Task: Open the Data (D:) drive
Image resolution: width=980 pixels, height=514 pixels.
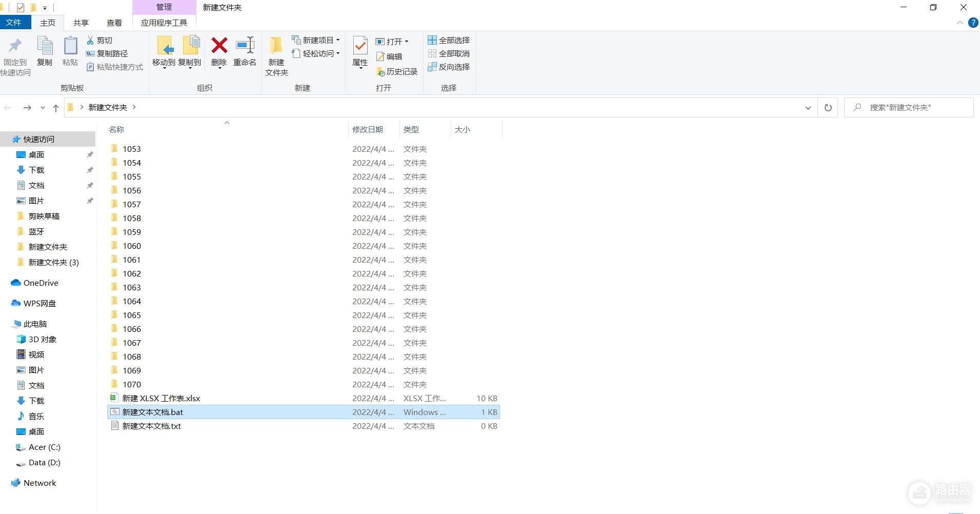Action: click(x=38, y=462)
